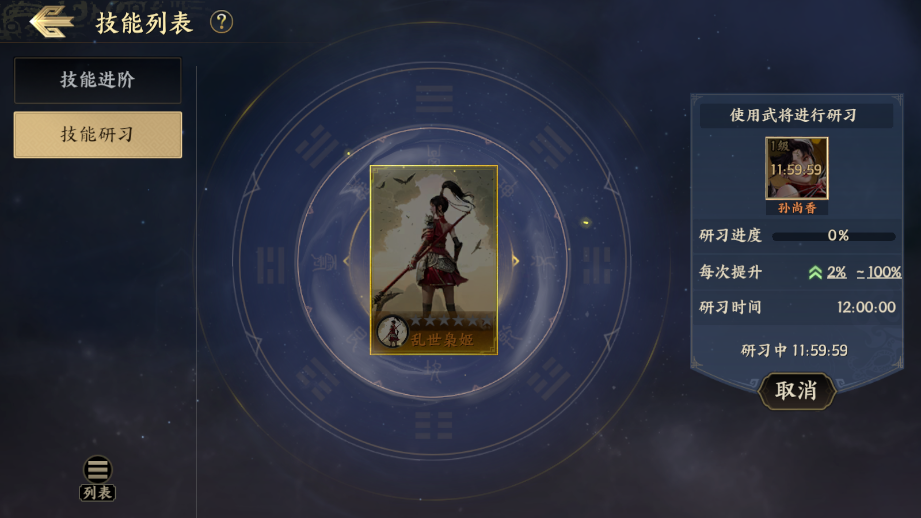Open the question mark help icon
Image resolution: width=921 pixels, height=518 pixels.
pyautogui.click(x=221, y=22)
